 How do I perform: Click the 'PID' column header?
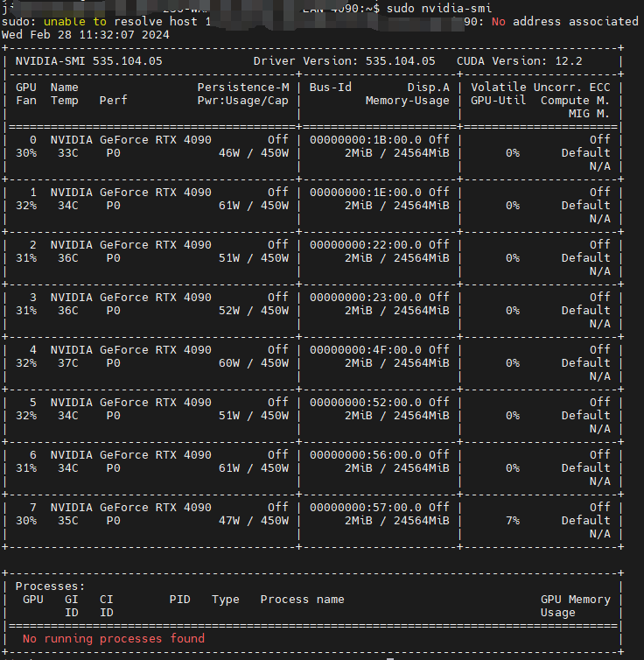coord(179,600)
